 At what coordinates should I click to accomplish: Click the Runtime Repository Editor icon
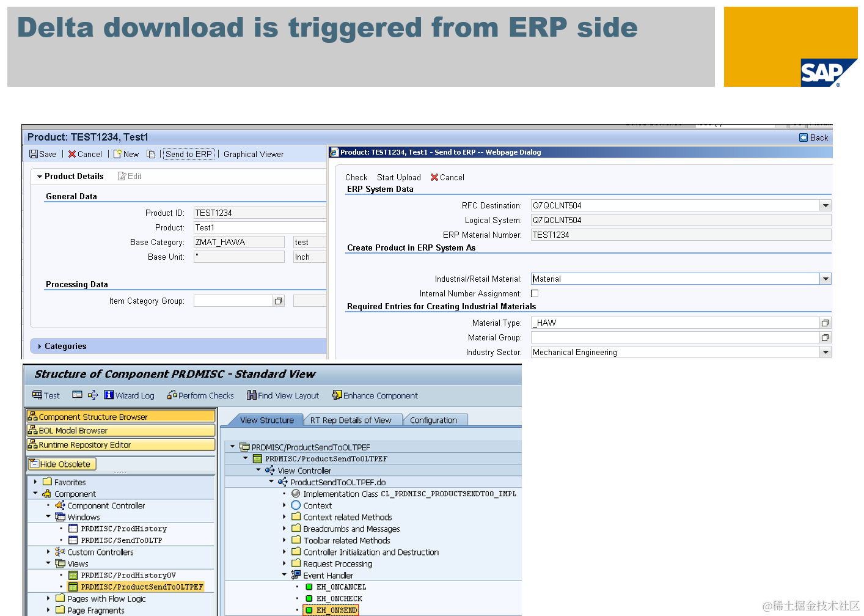(x=33, y=444)
